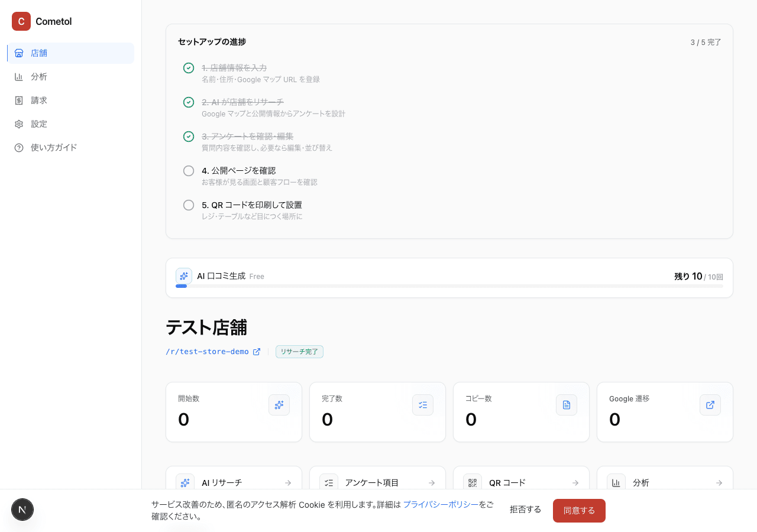The width and height of the screenshot is (757, 532).
Task: Click the list icon on アンケート項目 card
Action: tap(329, 483)
